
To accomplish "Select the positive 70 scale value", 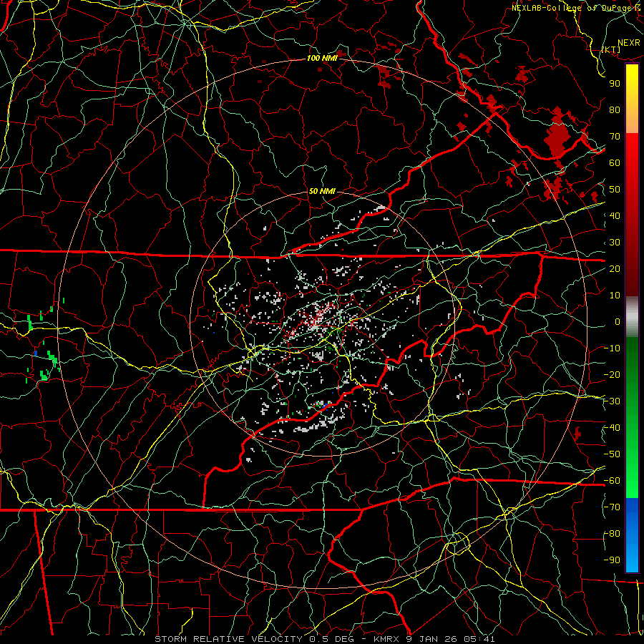I will tap(615, 137).
